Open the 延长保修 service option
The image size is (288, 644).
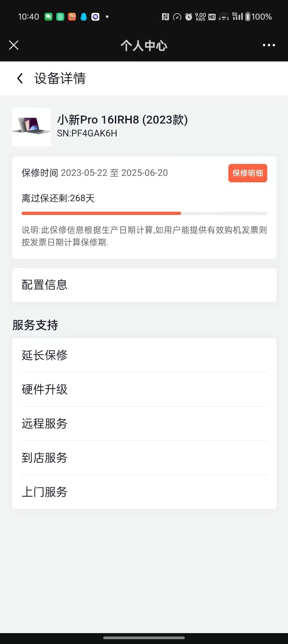(x=144, y=355)
